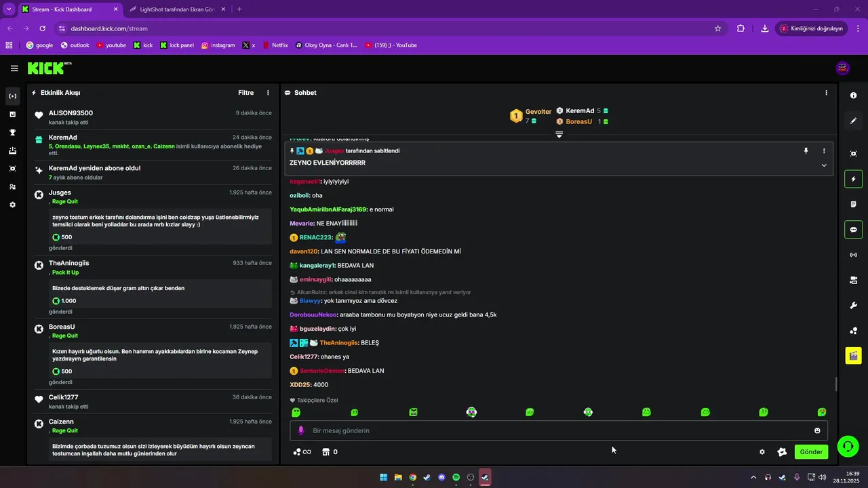This screenshot has width=868, height=488.
Task: Open chat settings gear near Gönder
Action: [x=762, y=452]
